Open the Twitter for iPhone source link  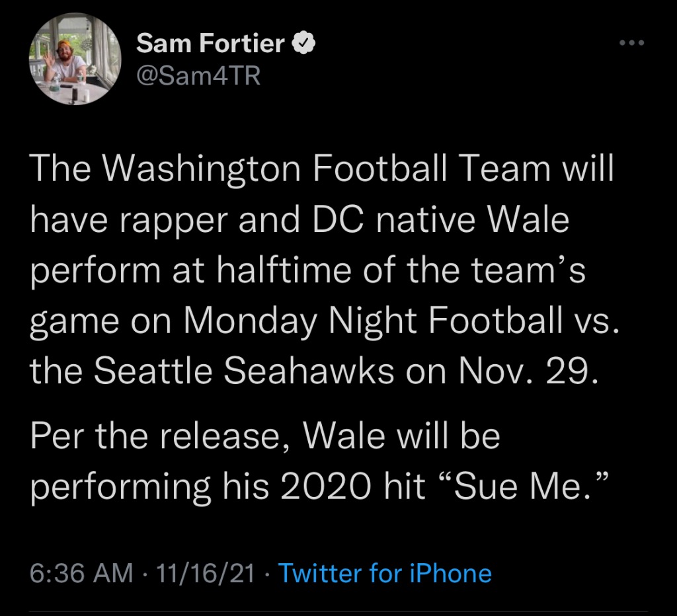(x=385, y=573)
